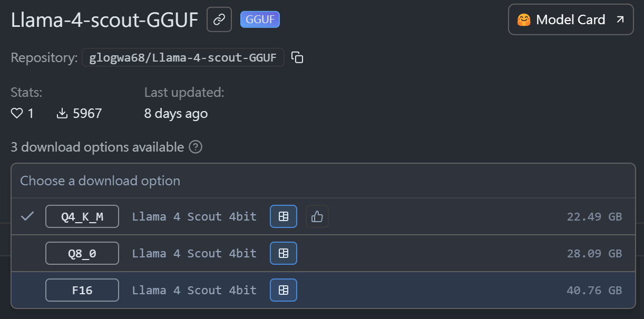Viewport: 644px width, 319px height.
Task: Click the downloads count icon
Action: coord(62,113)
